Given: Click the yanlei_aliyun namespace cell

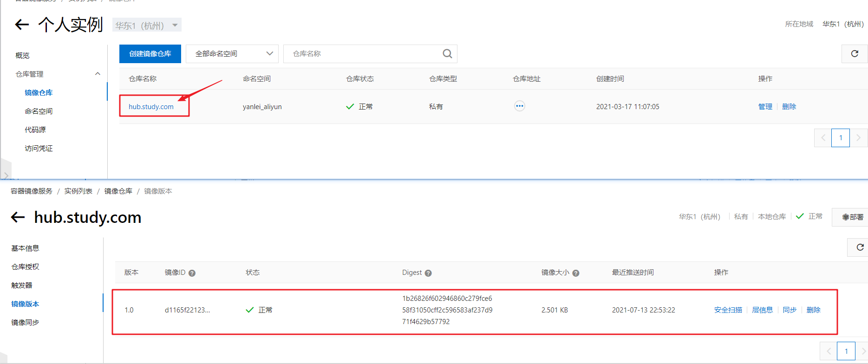Looking at the screenshot, I should click(262, 107).
